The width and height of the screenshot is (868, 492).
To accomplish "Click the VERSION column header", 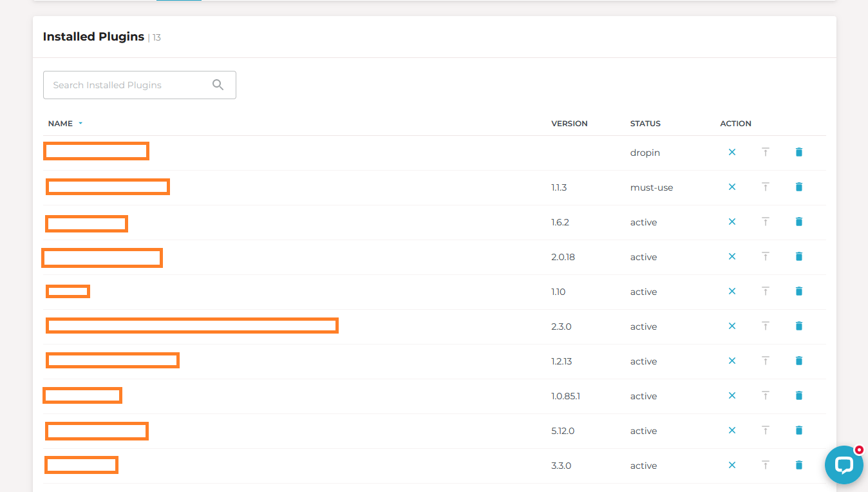I will (x=569, y=124).
